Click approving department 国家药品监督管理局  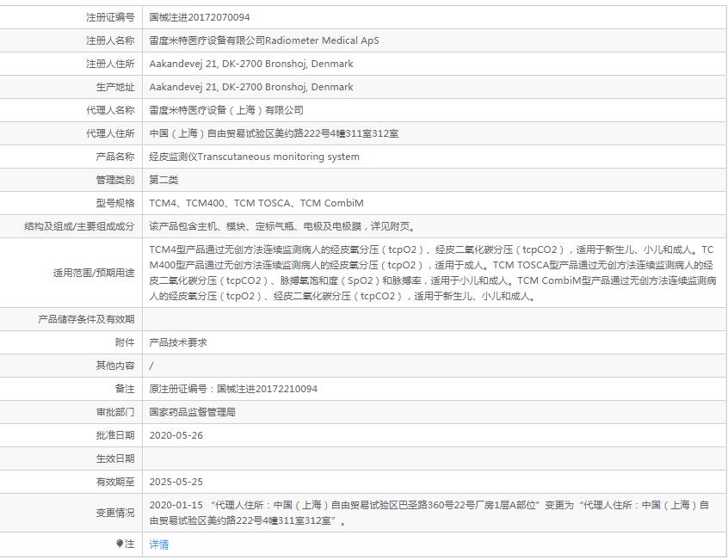coord(192,412)
